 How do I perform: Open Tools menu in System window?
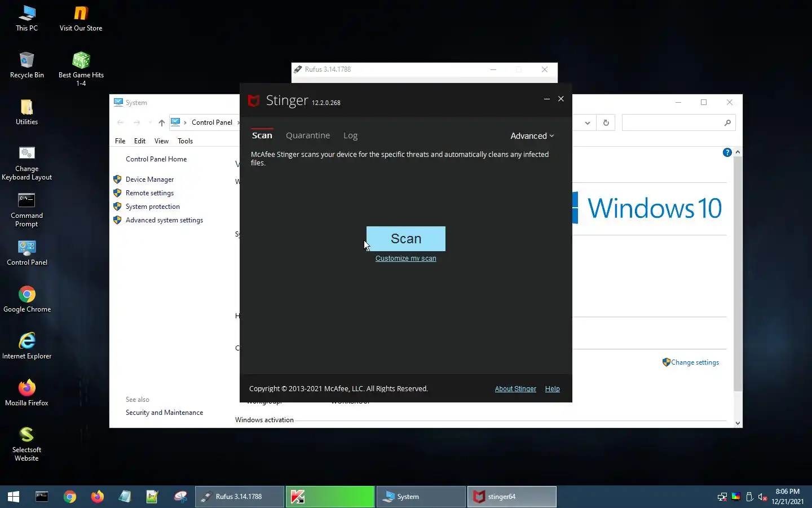[x=185, y=141]
